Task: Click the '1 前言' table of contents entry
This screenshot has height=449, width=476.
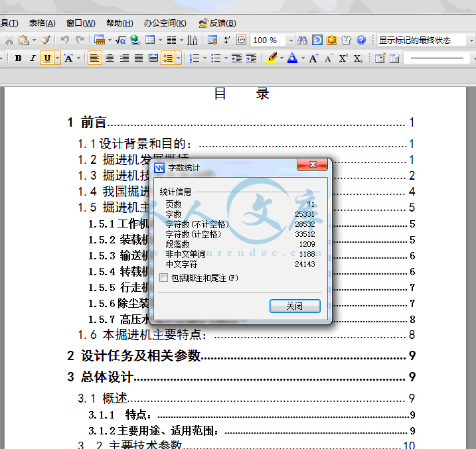Action: pyautogui.click(x=241, y=123)
